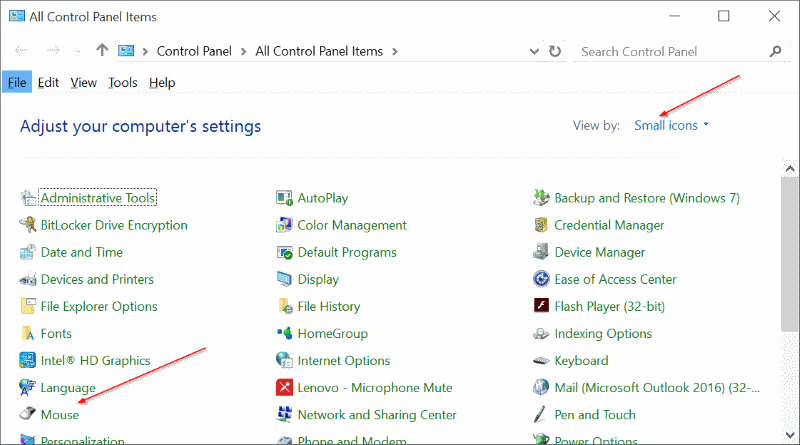
Task: Click the Lenovo Microphone Mute icon
Action: pos(284,388)
